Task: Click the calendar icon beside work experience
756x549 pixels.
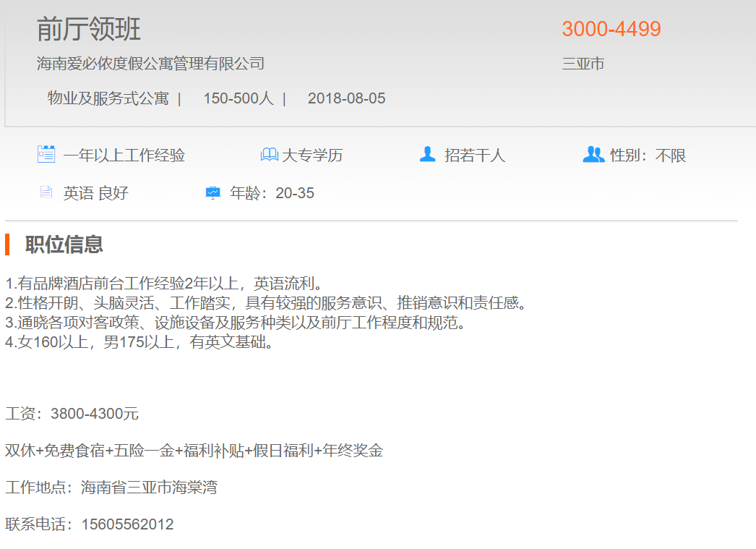Action: pyautogui.click(x=46, y=154)
